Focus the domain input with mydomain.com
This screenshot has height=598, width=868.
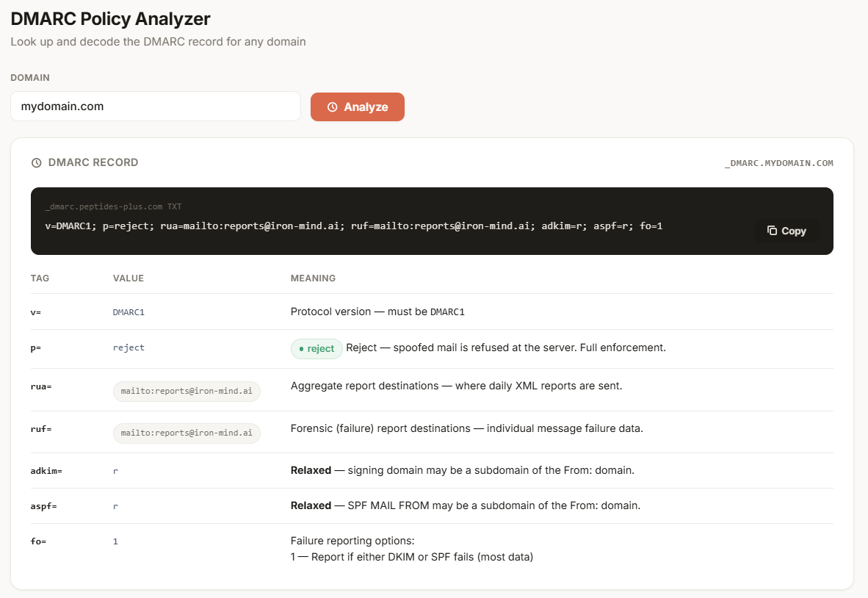pos(156,107)
